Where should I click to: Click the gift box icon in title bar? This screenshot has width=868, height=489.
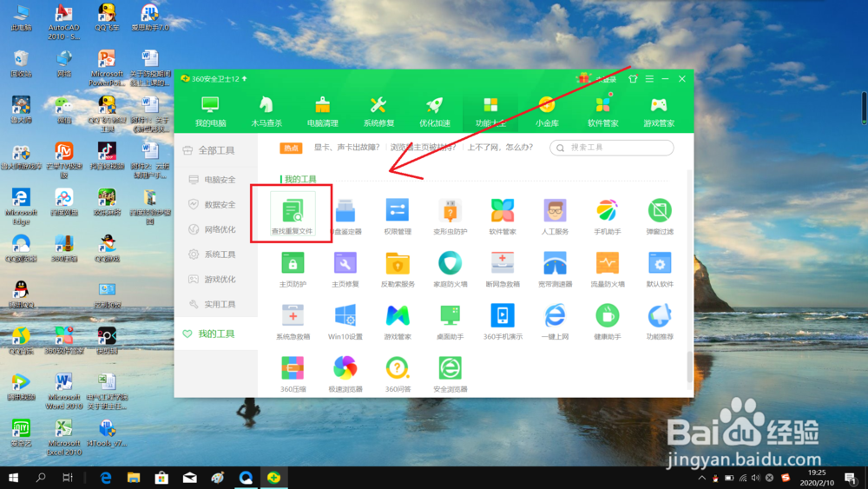583,79
